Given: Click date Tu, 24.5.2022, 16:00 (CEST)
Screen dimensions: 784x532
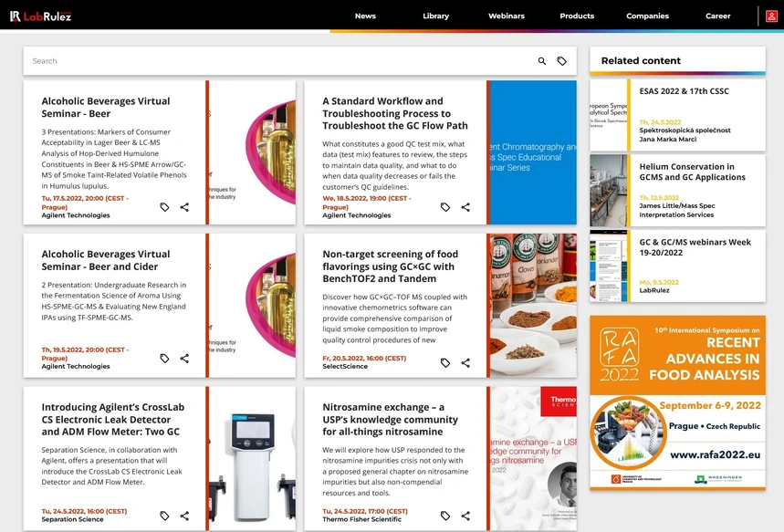Looking at the screenshot, I should click(84, 511).
